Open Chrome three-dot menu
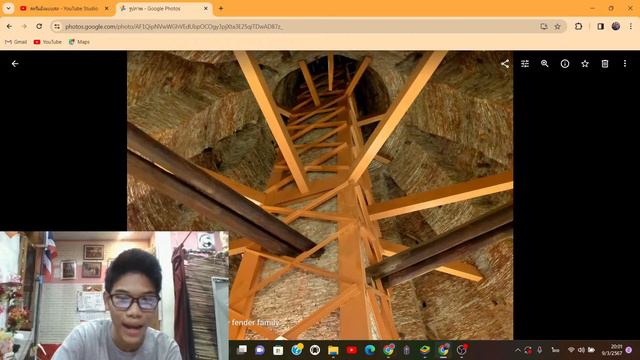This screenshot has width=640, height=360. [631, 27]
